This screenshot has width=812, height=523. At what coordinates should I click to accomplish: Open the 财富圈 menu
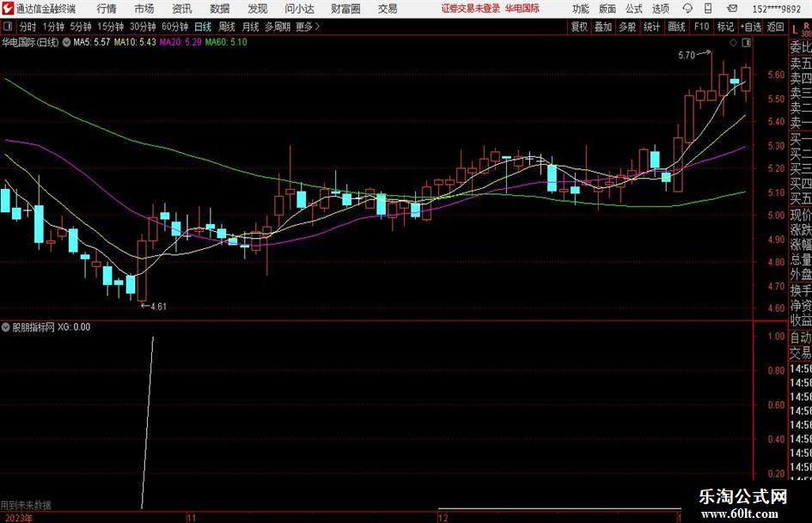coord(345,9)
